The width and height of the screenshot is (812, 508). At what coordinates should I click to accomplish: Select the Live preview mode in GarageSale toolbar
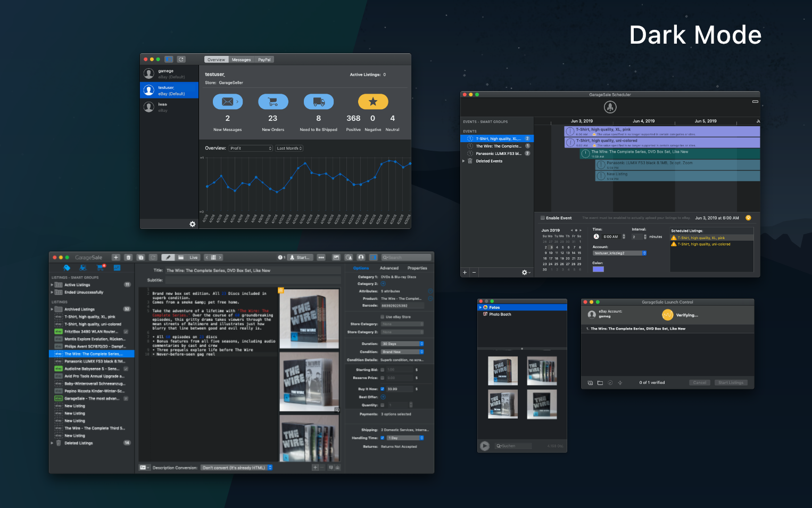coord(193,257)
